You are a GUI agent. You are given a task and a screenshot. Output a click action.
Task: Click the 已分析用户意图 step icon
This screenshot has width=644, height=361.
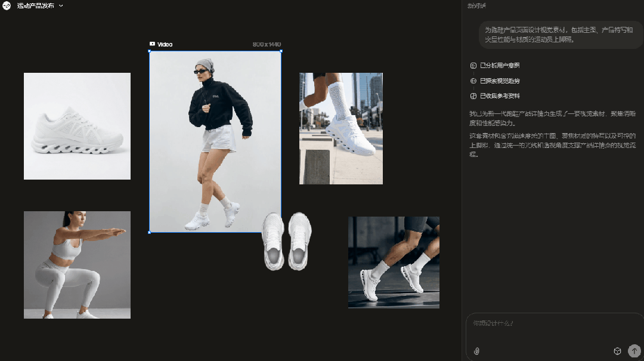(x=473, y=66)
